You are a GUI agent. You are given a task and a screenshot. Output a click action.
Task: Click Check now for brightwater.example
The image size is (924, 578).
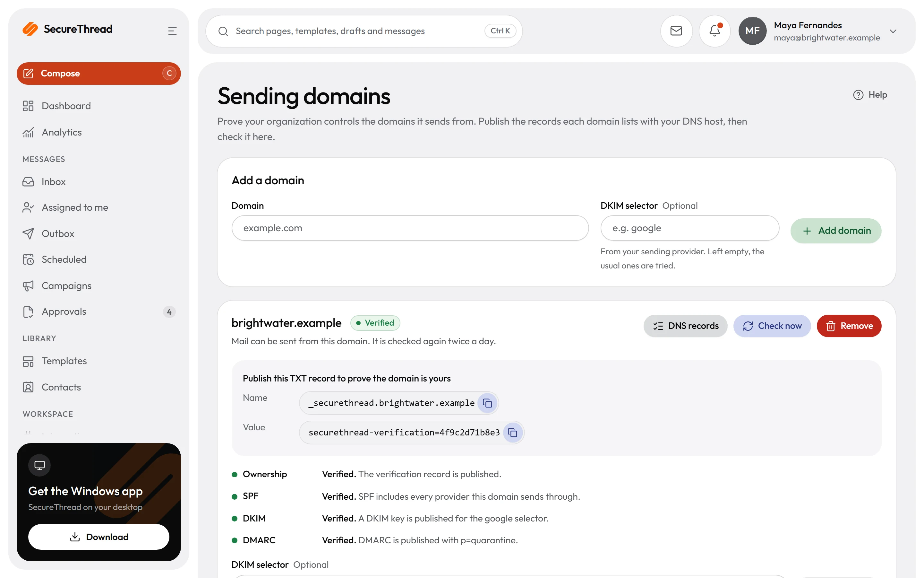click(x=772, y=326)
